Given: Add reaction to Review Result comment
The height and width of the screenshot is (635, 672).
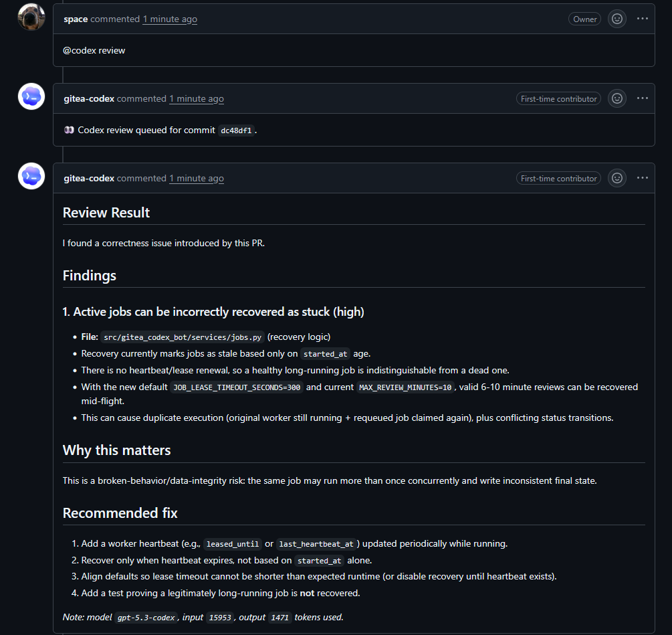Looking at the screenshot, I should tap(617, 178).
